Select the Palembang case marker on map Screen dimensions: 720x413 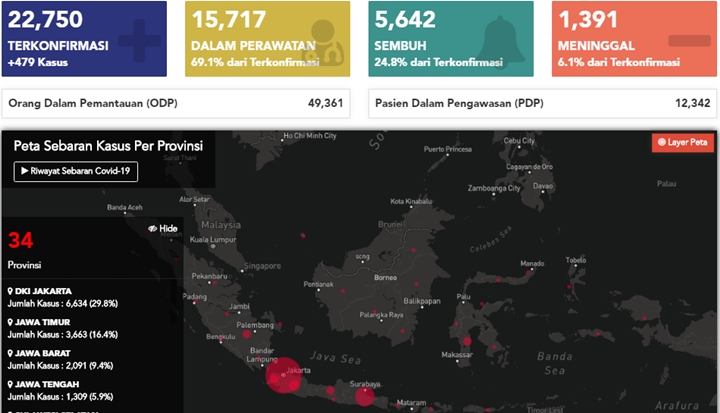[x=247, y=334]
